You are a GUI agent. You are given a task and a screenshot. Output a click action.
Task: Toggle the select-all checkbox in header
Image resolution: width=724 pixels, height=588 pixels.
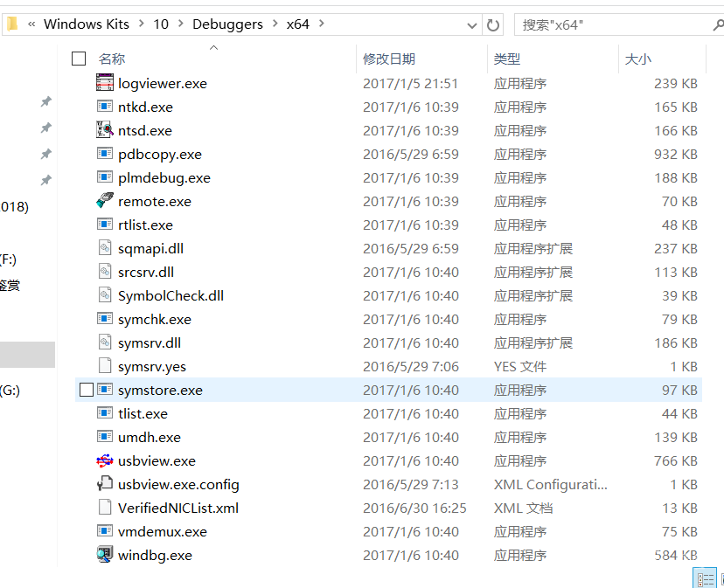pyautogui.click(x=79, y=59)
